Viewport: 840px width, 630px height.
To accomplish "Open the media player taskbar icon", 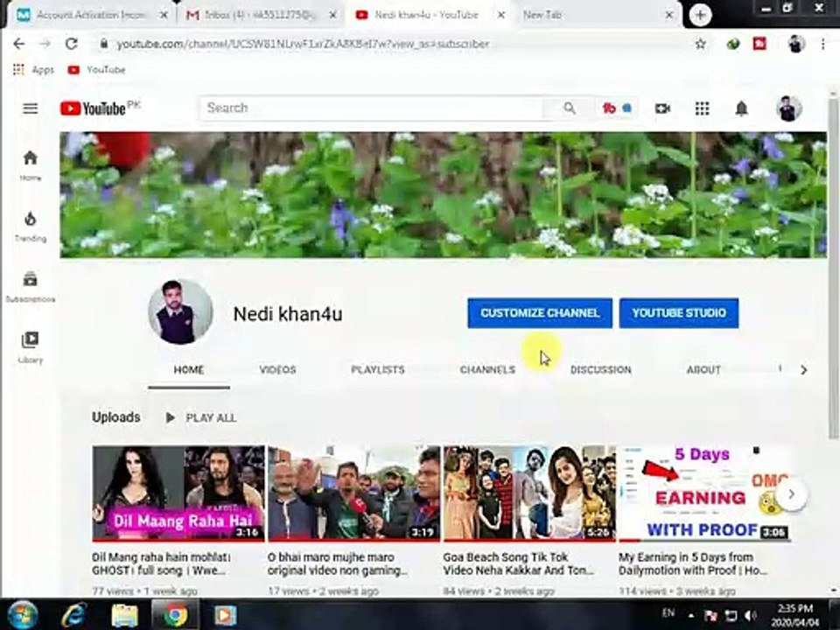I will click(225, 615).
